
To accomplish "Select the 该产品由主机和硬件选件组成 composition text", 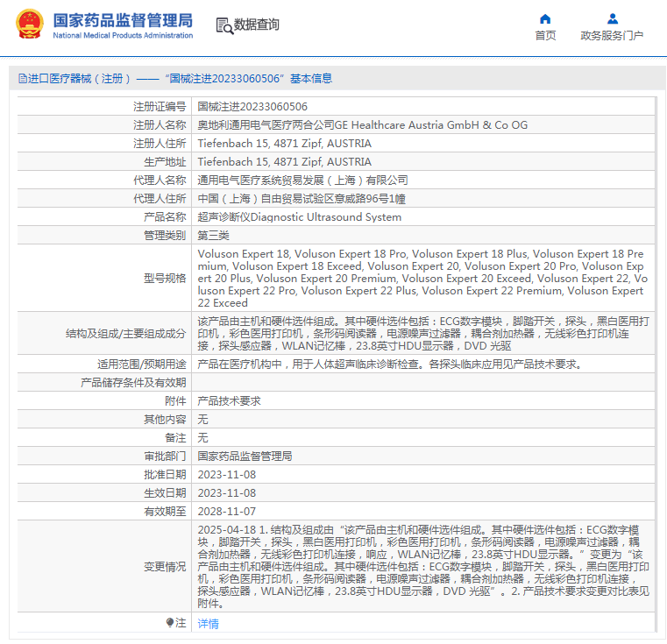I will click(422, 334).
